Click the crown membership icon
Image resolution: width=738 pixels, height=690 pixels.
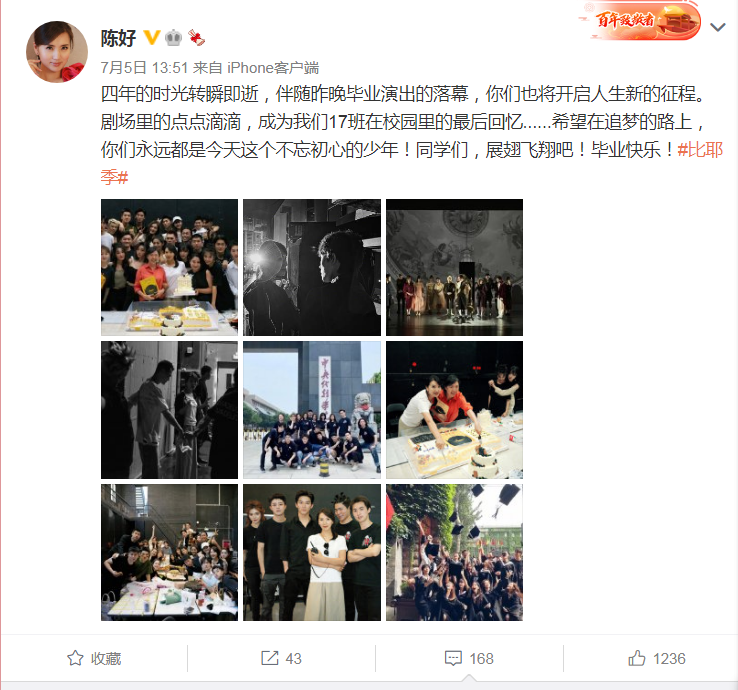174,38
